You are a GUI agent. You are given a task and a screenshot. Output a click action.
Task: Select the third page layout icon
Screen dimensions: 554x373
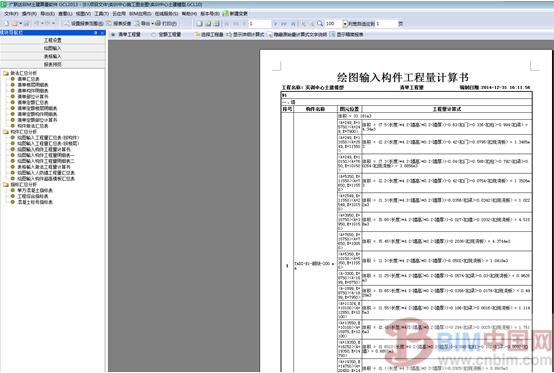[216, 24]
